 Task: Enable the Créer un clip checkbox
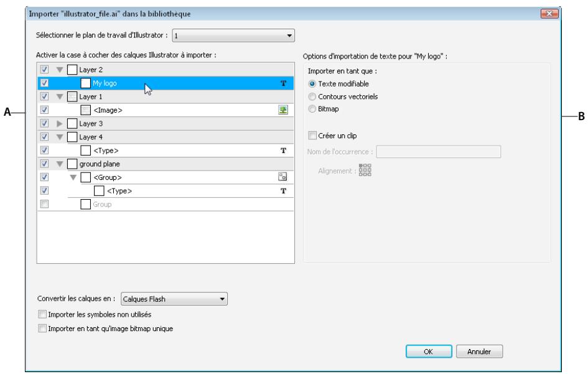pyautogui.click(x=313, y=136)
